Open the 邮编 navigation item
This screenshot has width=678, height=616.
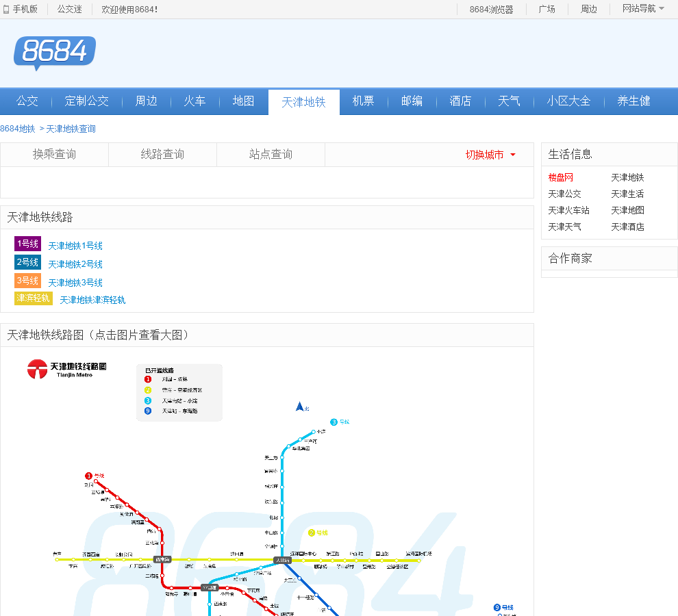click(x=412, y=101)
